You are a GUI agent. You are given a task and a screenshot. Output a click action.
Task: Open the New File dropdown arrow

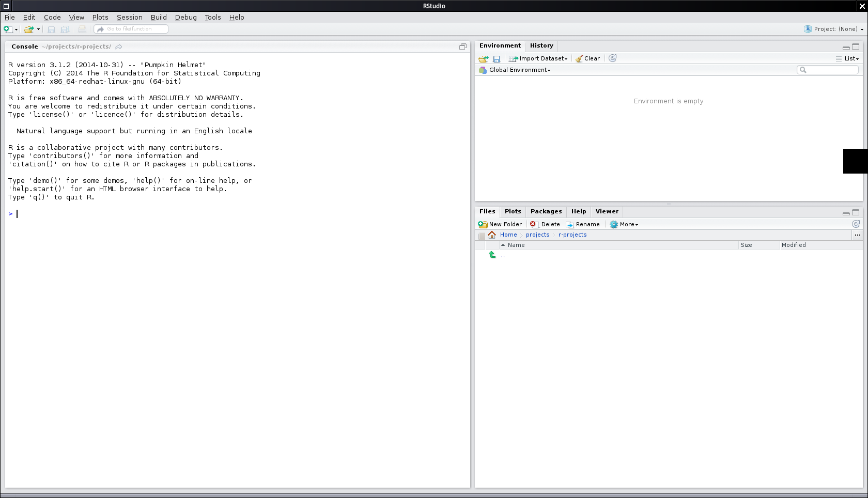tap(16, 29)
